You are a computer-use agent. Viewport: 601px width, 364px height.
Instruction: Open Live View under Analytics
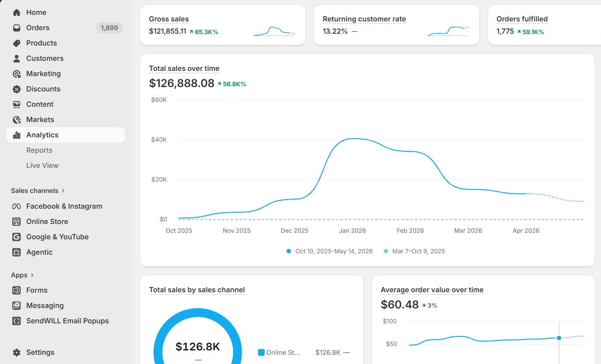(x=42, y=165)
